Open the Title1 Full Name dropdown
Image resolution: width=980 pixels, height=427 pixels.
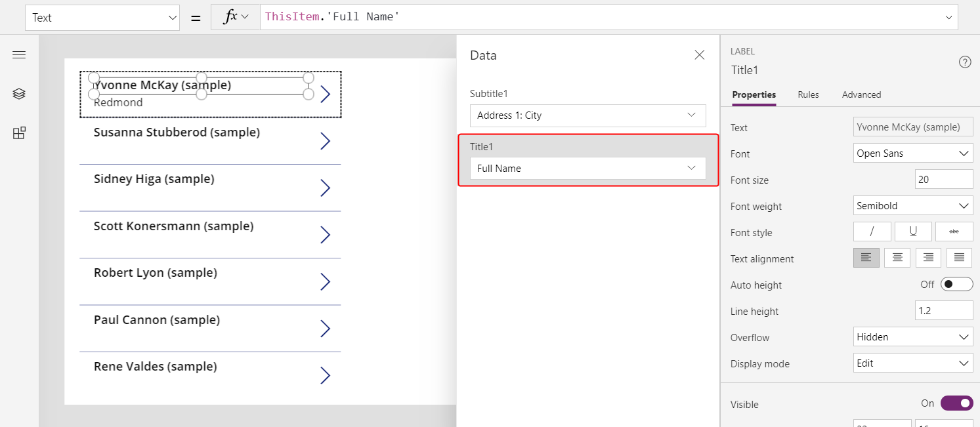tap(588, 169)
